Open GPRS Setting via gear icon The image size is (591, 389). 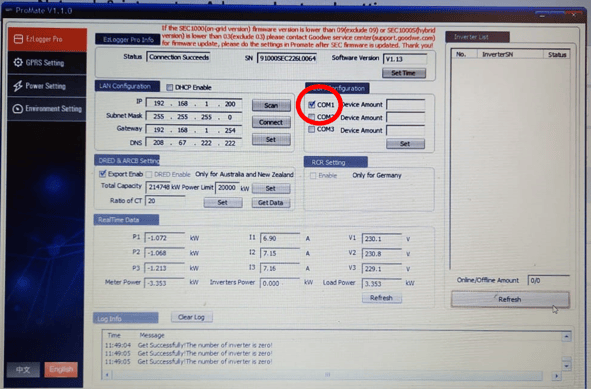point(18,62)
